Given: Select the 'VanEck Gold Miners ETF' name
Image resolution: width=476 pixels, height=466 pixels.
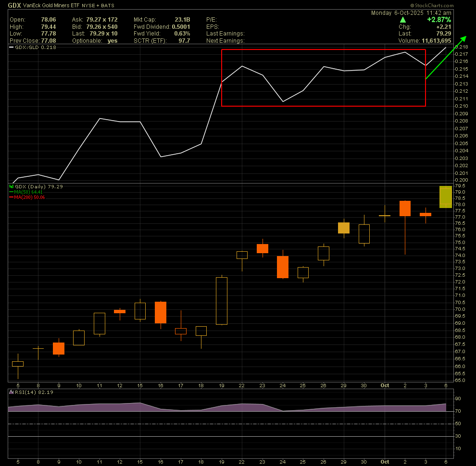Looking at the screenshot, I should tap(51, 5).
